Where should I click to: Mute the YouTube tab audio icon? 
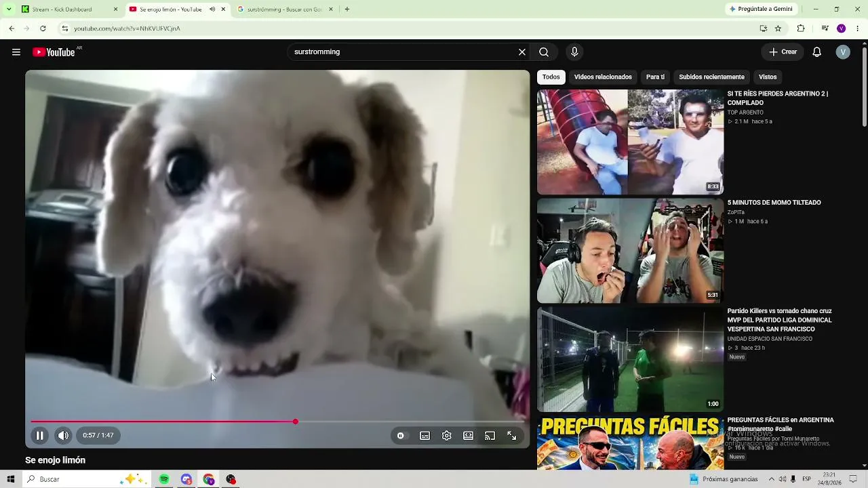212,9
